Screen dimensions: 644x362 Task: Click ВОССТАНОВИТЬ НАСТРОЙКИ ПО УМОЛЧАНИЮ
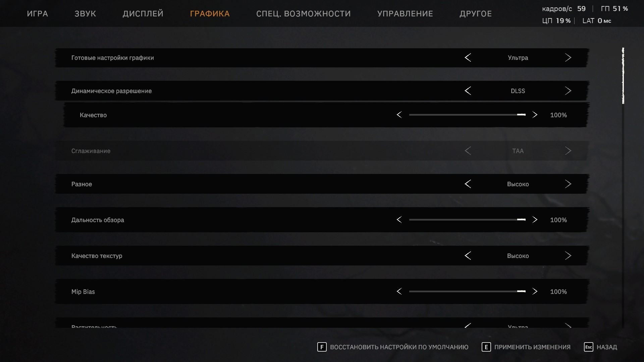399,347
